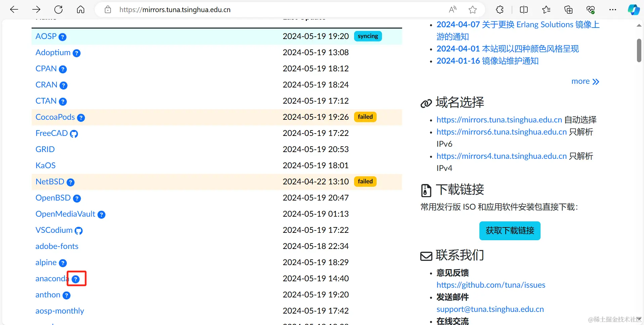The image size is (644, 325).
Task: Open the CocoaPods mirror link
Action: 55,117
